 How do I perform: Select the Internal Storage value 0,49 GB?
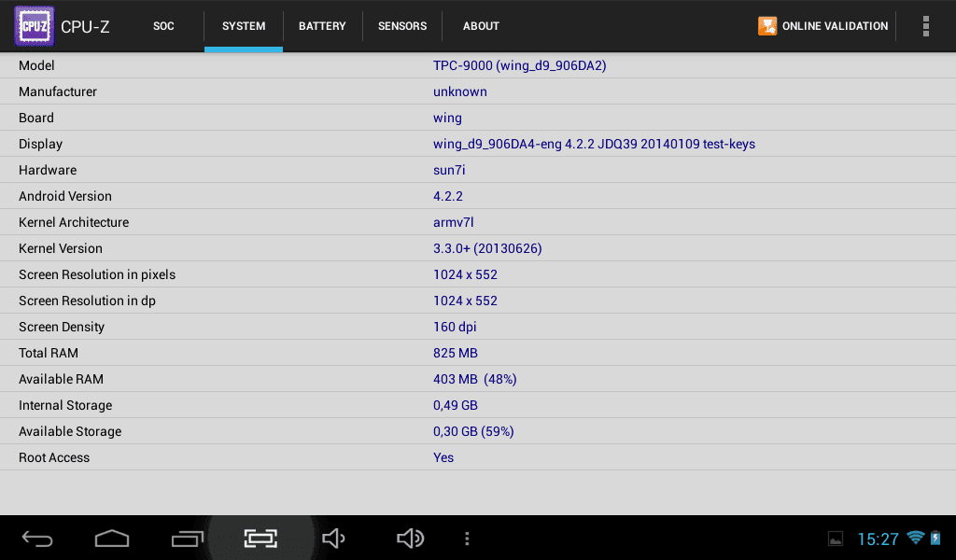tap(456, 406)
